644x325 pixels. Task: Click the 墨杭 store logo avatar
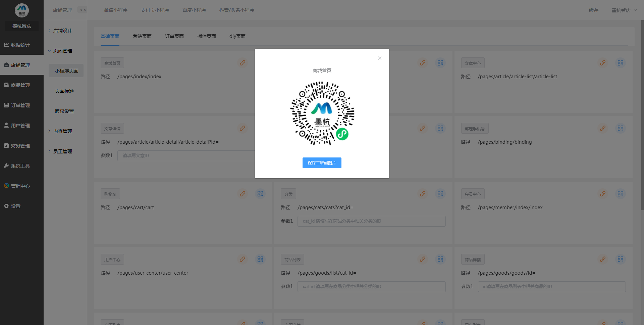click(22, 10)
